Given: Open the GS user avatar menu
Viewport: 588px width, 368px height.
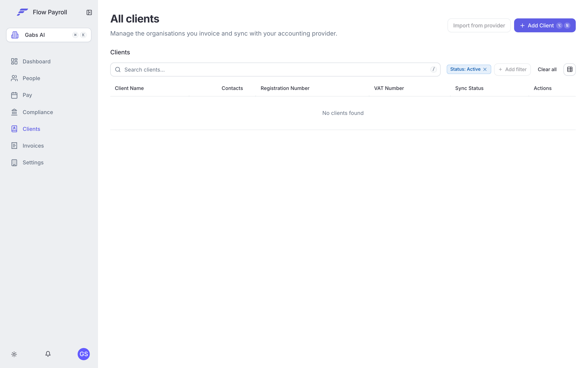Looking at the screenshot, I should 84,354.
